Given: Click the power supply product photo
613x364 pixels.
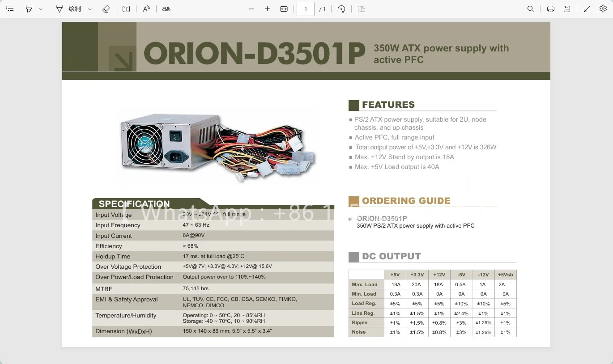Looking at the screenshot, I should (218, 145).
